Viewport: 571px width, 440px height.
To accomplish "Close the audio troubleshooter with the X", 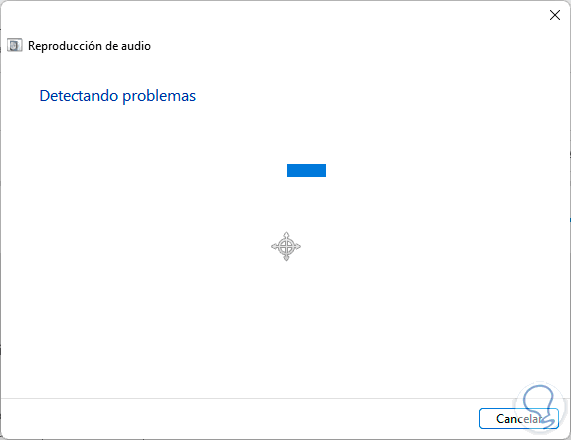I will 555,15.
